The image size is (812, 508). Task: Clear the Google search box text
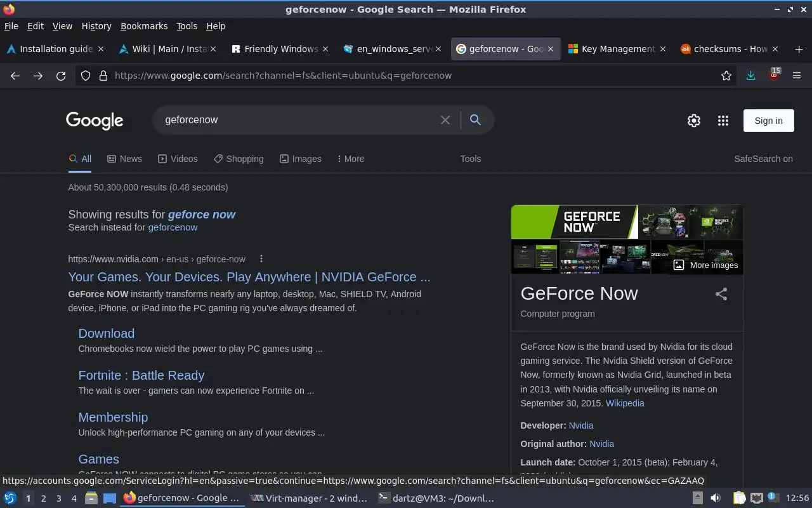pos(445,120)
